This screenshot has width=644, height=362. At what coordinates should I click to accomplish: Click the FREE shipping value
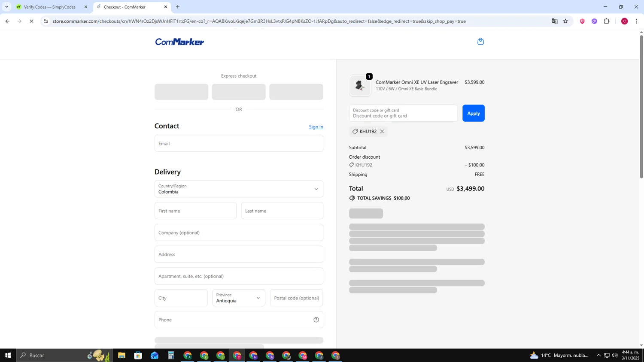coord(480,175)
